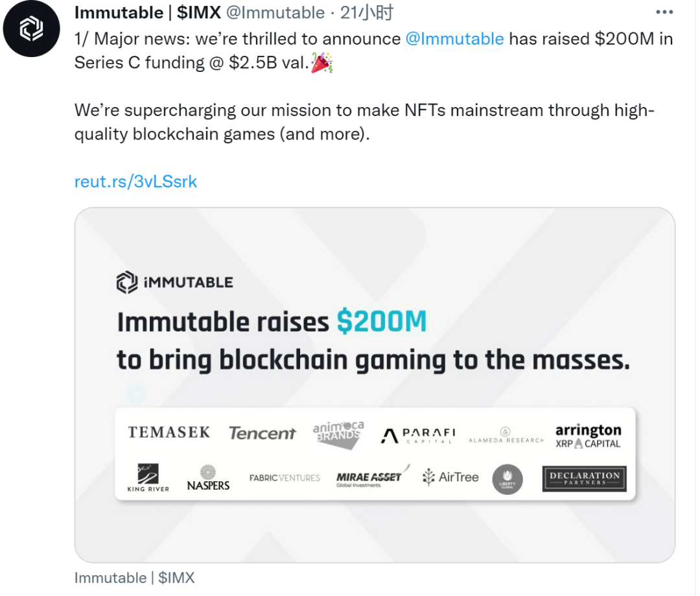Image resolution: width=700 pixels, height=596 pixels.
Task: Open the Immutable | $IMX display name
Action: 147,12
